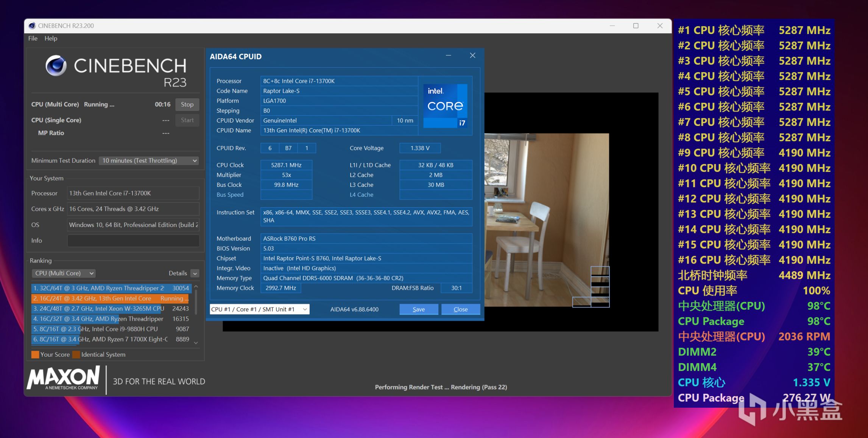The height and width of the screenshot is (438, 868).
Task: Click the Cinebench R23 sphere logo
Action: coord(56,66)
